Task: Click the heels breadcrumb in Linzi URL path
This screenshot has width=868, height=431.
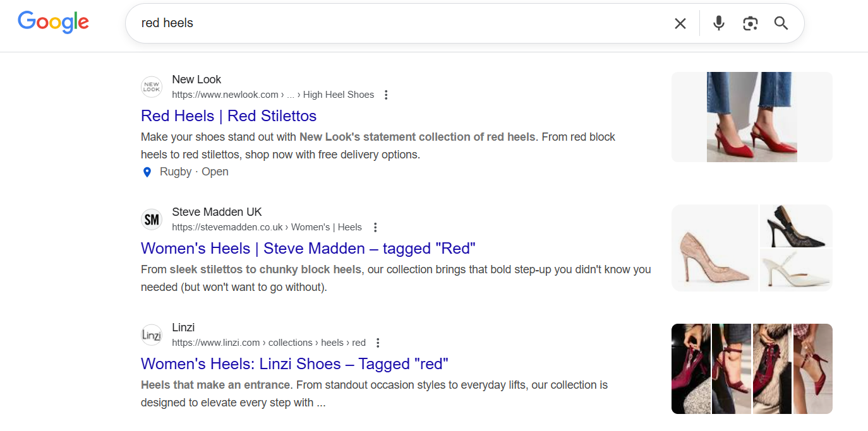Action: [332, 342]
